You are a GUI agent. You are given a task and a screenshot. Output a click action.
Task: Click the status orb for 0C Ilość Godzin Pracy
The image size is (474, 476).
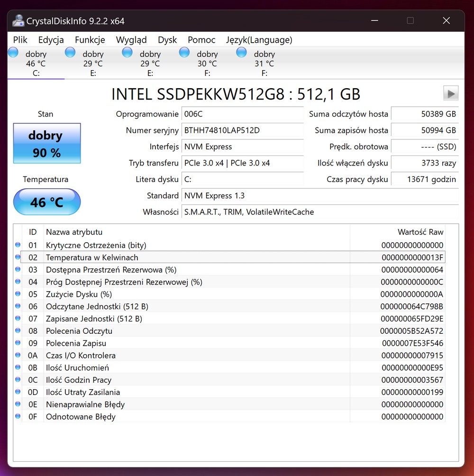[x=18, y=379]
